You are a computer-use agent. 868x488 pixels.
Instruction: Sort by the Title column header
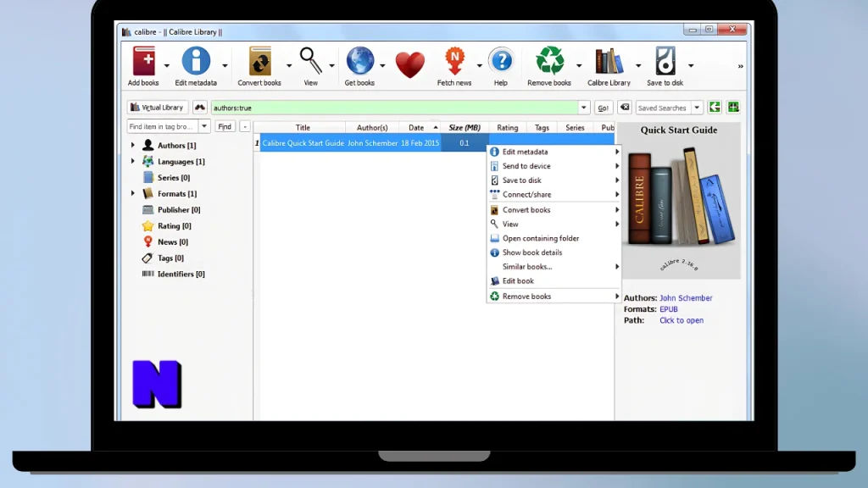tap(303, 128)
